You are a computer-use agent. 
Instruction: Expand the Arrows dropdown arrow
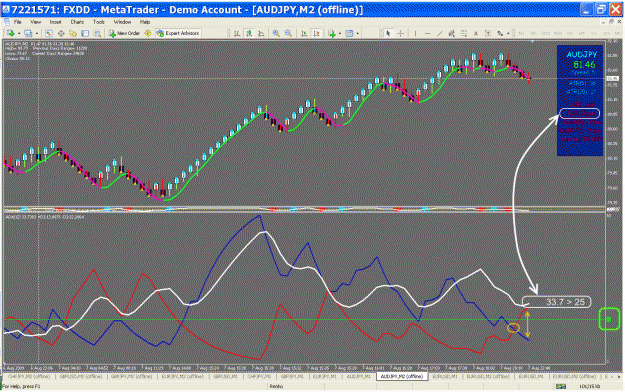tap(508, 33)
